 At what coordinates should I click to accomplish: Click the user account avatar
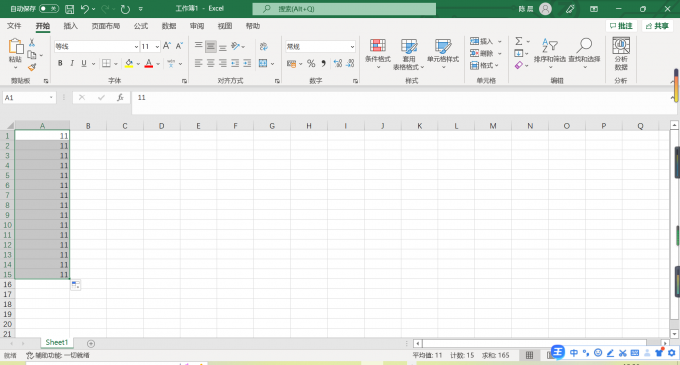click(x=545, y=9)
